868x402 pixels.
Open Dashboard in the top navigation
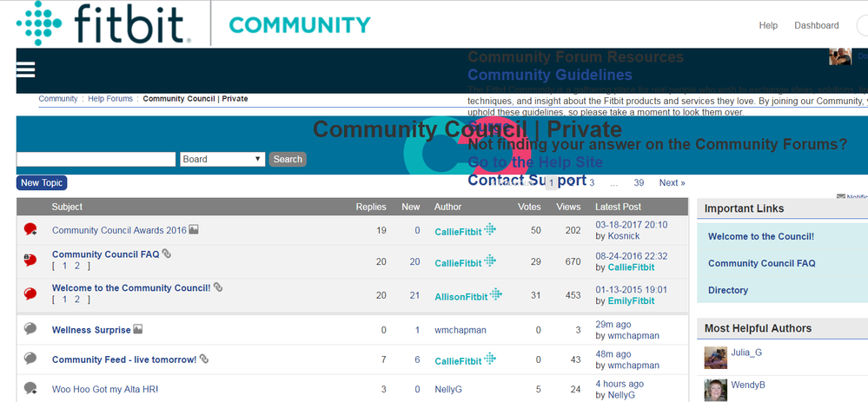(x=816, y=25)
